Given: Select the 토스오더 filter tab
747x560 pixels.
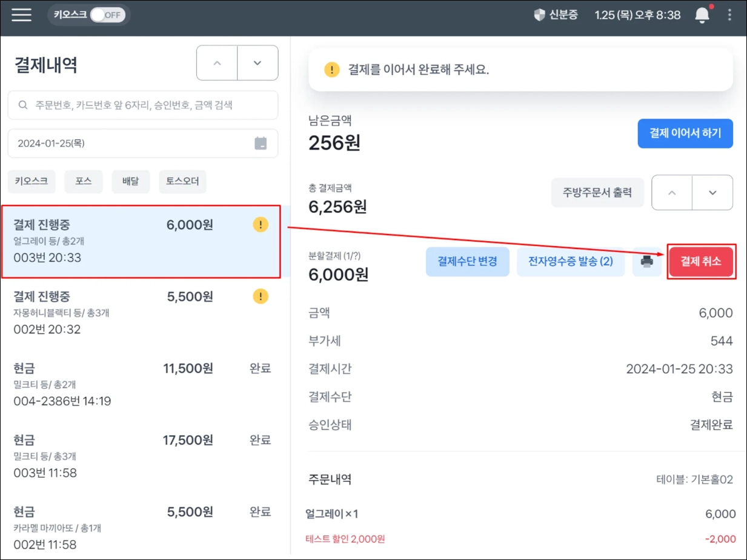Looking at the screenshot, I should (182, 181).
